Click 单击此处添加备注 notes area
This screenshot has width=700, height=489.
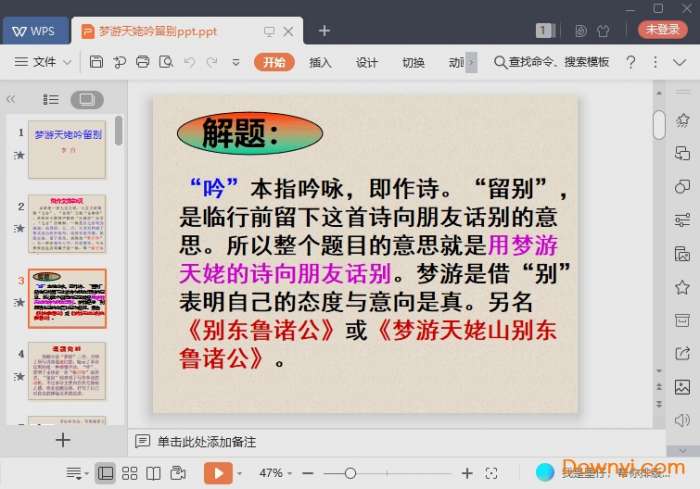[x=206, y=442]
